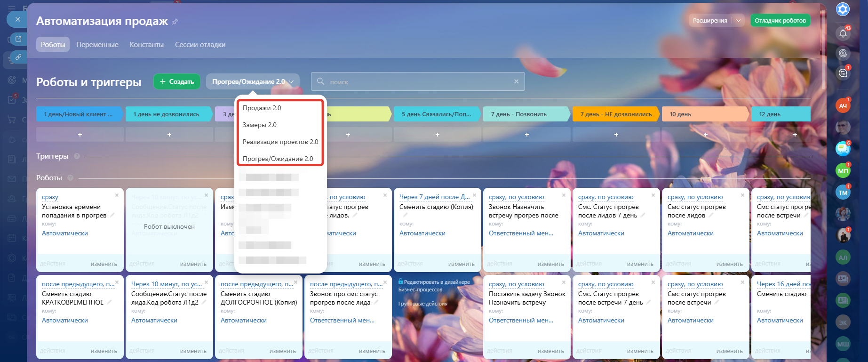Choose Реализация проектов 2.0 in the dropdown list
Image resolution: width=868 pixels, height=362 pixels.
[280, 142]
